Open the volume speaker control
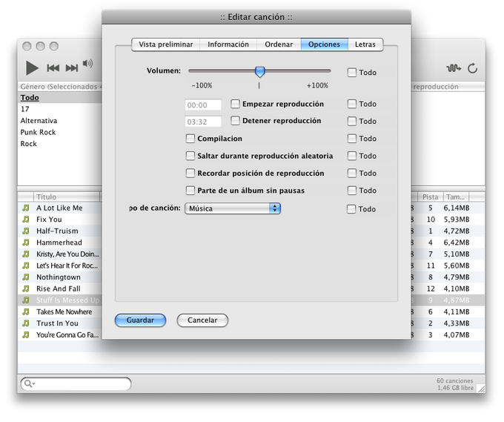The height and width of the screenshot is (422, 504). tap(87, 63)
